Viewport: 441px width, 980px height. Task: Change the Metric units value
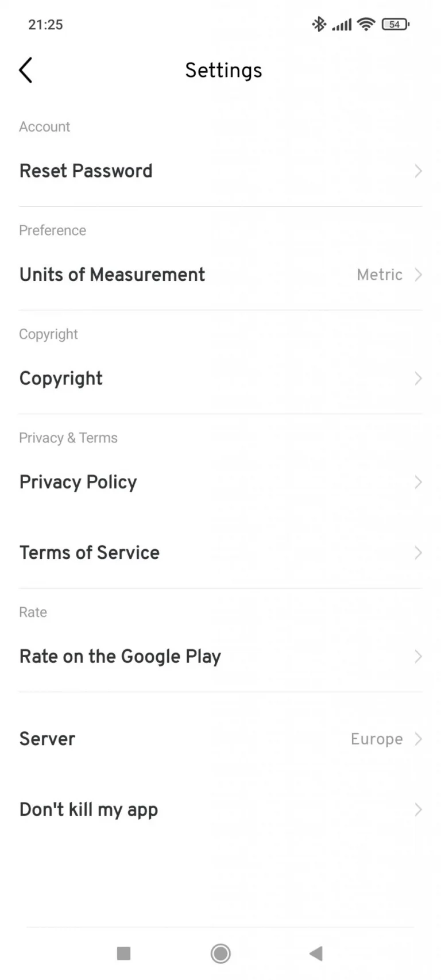pos(380,275)
